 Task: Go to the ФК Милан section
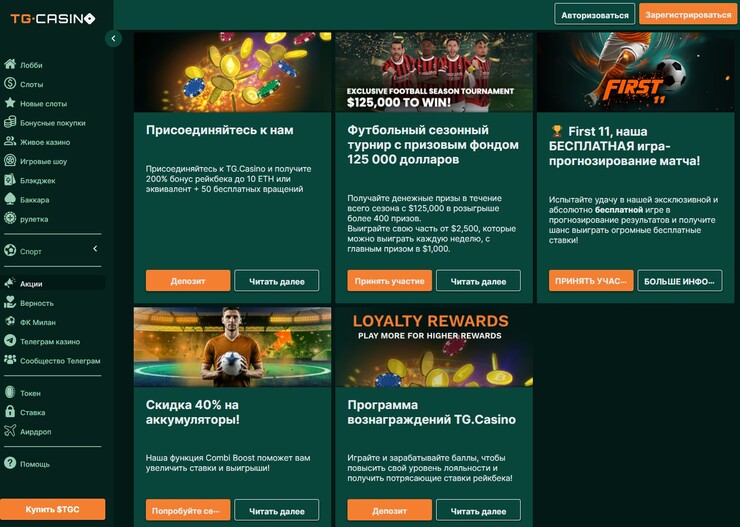tap(30, 322)
